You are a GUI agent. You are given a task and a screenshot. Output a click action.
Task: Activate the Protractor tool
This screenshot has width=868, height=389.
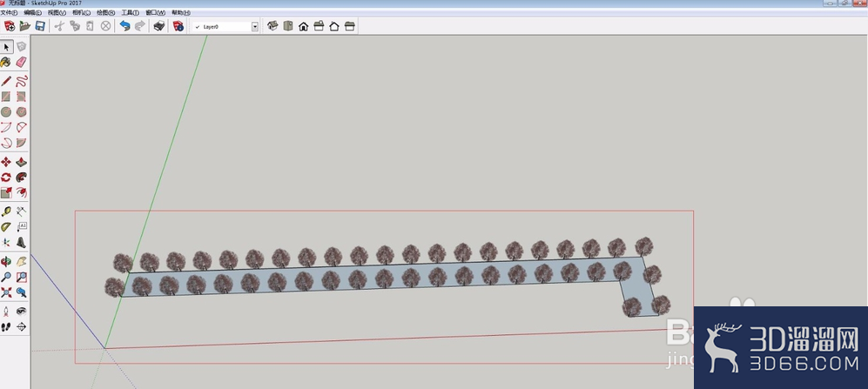point(6,227)
